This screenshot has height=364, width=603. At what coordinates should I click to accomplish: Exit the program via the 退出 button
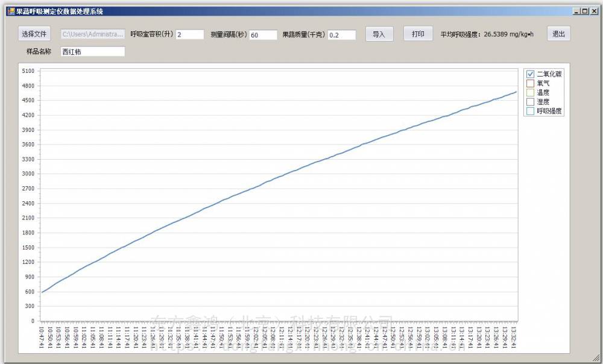(x=558, y=34)
